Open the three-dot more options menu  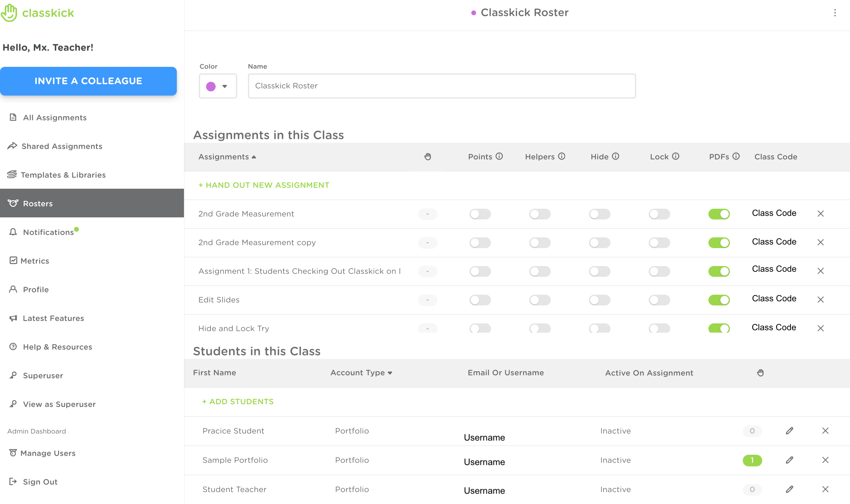(x=835, y=13)
